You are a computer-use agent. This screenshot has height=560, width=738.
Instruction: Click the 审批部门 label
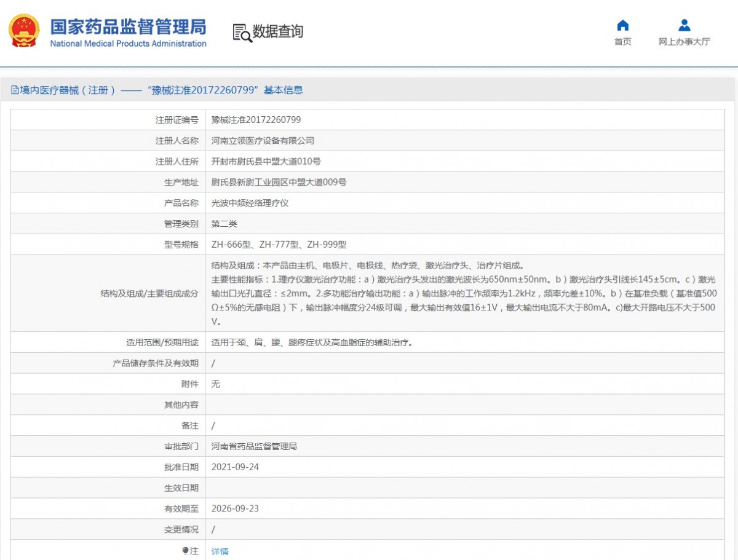tap(181, 446)
